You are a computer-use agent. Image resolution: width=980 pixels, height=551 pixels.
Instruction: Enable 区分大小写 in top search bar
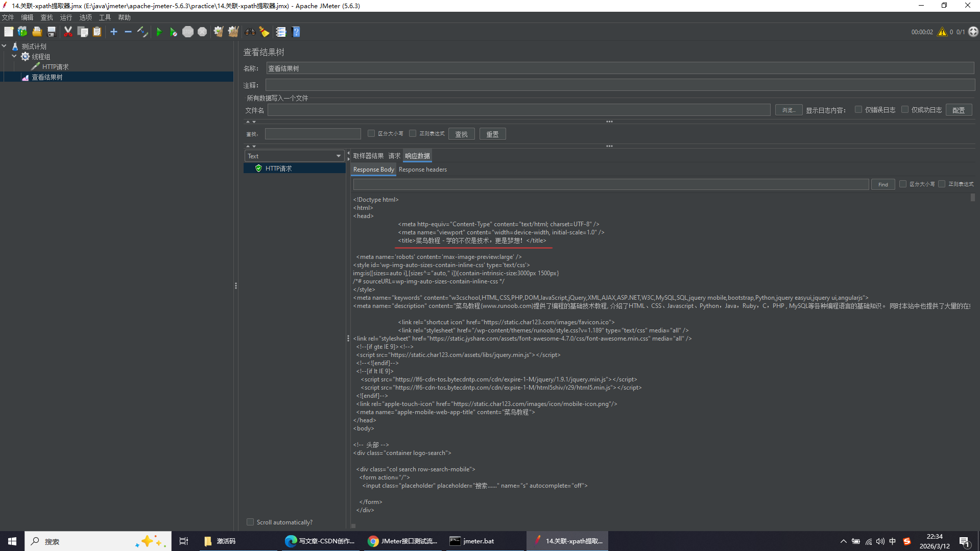(371, 134)
